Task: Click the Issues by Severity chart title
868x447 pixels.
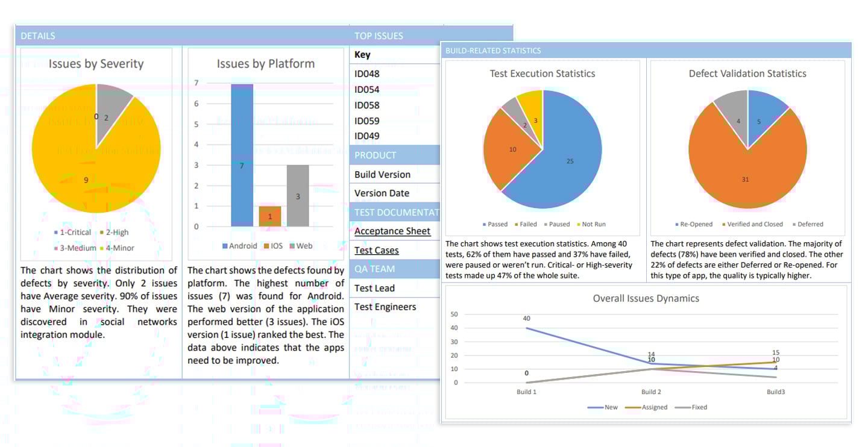Action: coord(96,64)
